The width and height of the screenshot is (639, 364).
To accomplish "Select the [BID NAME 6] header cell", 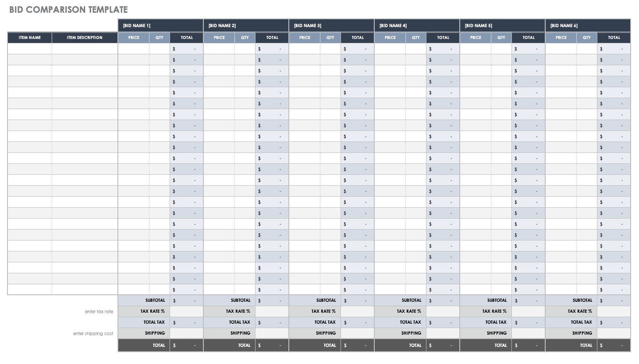I will pyautogui.click(x=588, y=25).
